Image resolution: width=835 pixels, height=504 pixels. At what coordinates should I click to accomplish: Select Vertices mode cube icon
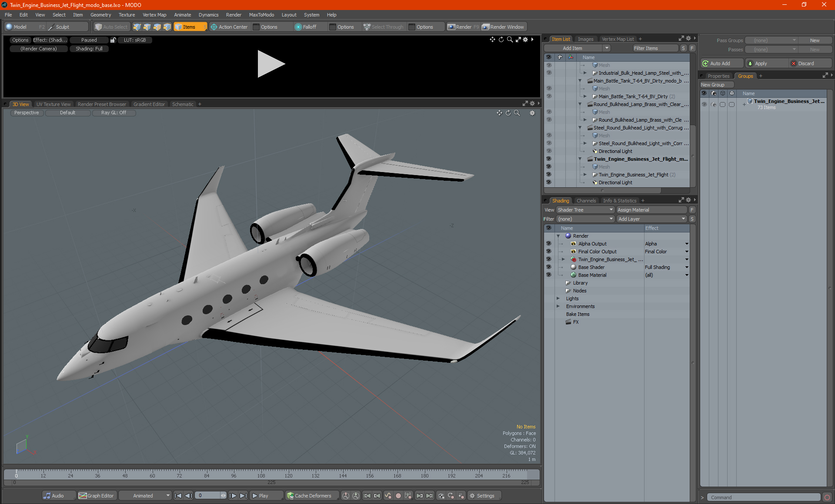point(137,27)
